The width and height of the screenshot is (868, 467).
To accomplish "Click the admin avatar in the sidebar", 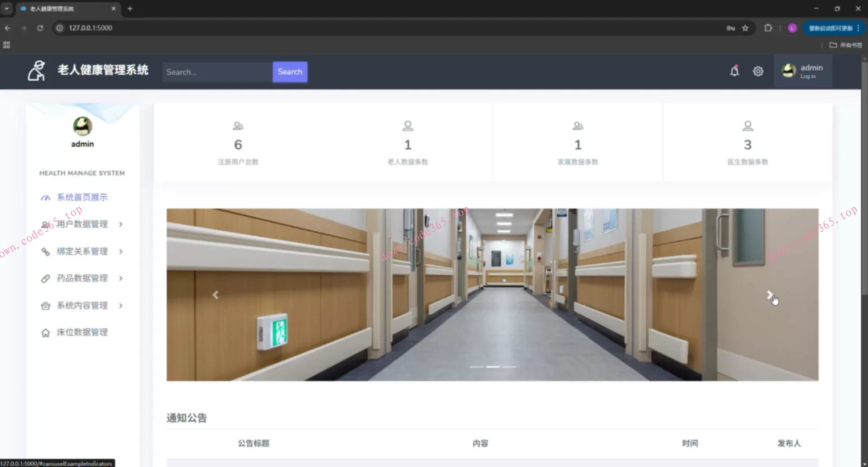I will (82, 126).
